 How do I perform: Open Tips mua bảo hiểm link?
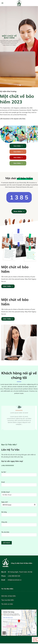(x=8, y=600)
